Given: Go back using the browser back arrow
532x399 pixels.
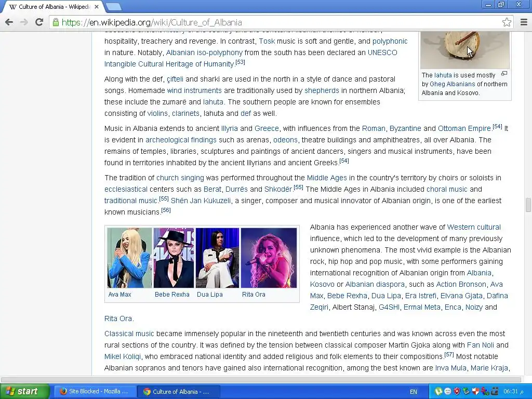Looking at the screenshot, I should (9, 22).
